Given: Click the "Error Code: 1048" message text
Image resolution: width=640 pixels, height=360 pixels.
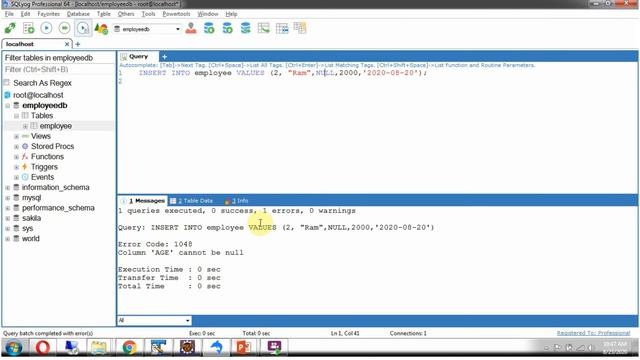Looking at the screenshot, I should tap(155, 244).
